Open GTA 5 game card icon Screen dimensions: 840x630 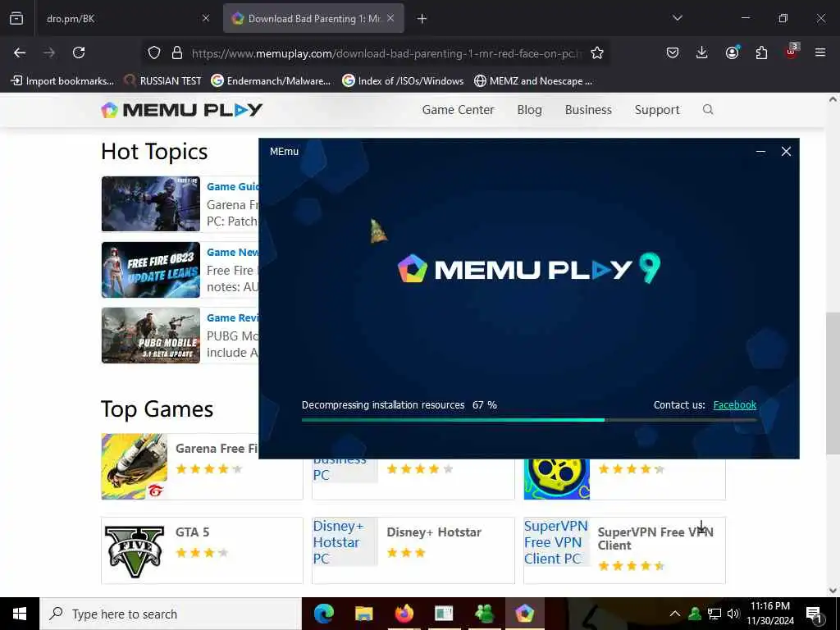tap(134, 550)
